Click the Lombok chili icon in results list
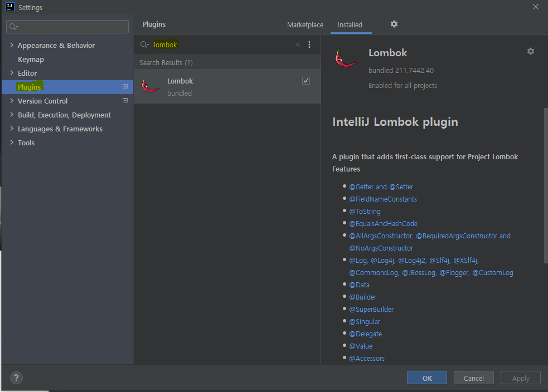Viewport: 548px width, 392px height. click(x=151, y=86)
